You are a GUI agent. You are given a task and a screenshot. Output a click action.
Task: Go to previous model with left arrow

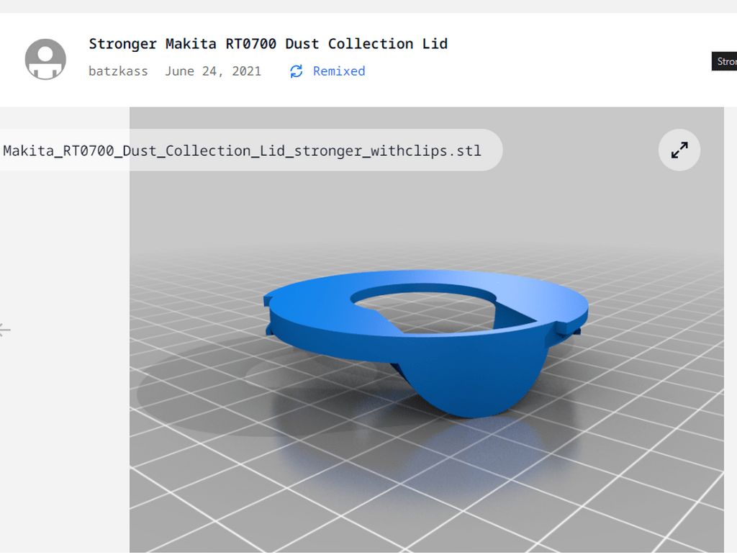point(5,330)
